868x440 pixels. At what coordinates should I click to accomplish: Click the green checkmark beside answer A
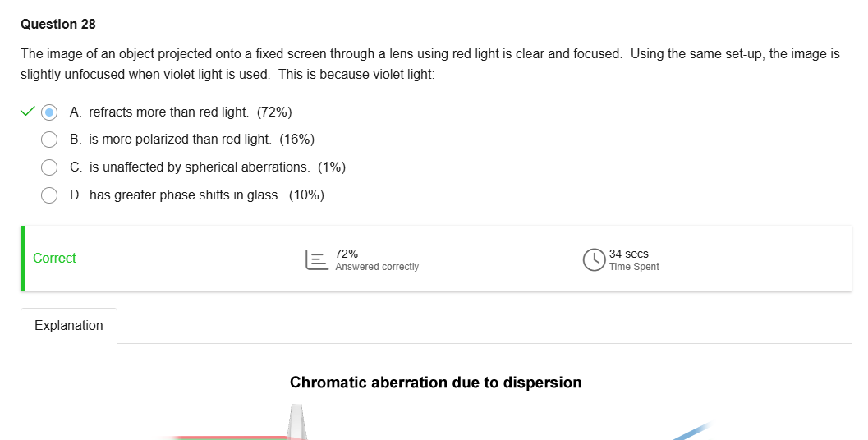[x=27, y=111]
